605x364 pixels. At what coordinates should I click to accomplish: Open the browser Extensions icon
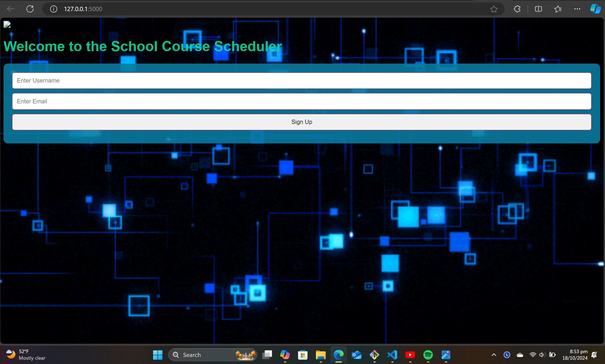pyautogui.click(x=517, y=9)
